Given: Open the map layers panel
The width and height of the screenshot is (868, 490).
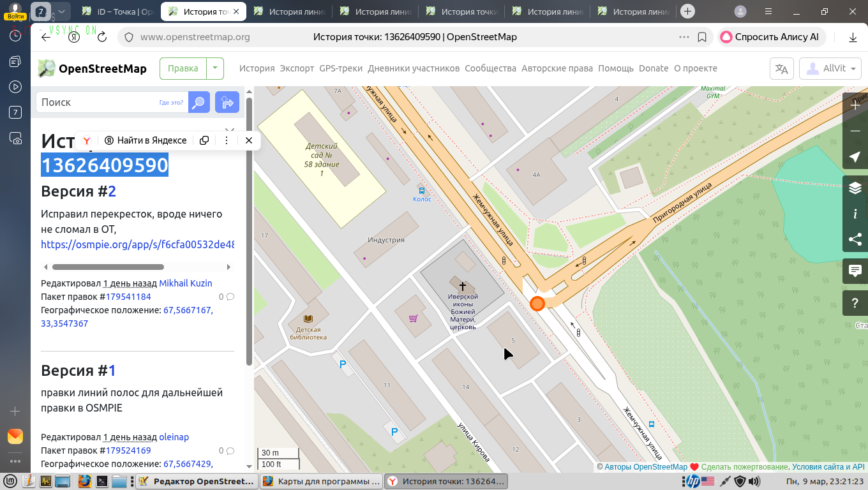Looking at the screenshot, I should (855, 188).
